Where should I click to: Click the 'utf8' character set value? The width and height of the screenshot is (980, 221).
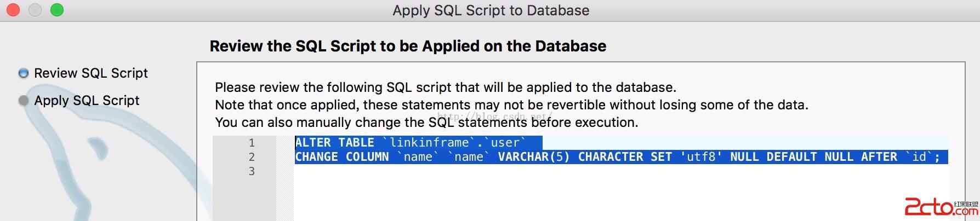click(x=701, y=157)
